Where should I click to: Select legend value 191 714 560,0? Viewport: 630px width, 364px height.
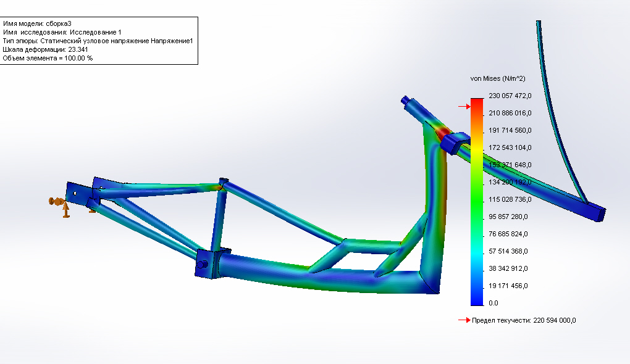click(x=510, y=130)
